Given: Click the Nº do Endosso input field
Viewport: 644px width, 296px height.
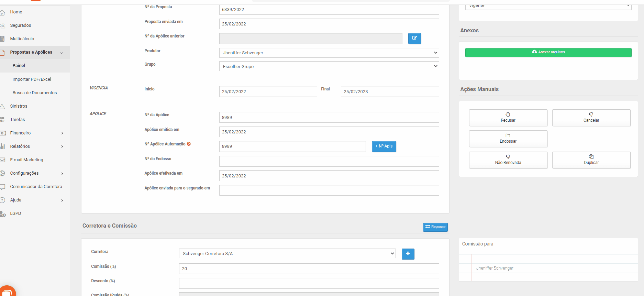Looking at the screenshot, I should (329, 161).
